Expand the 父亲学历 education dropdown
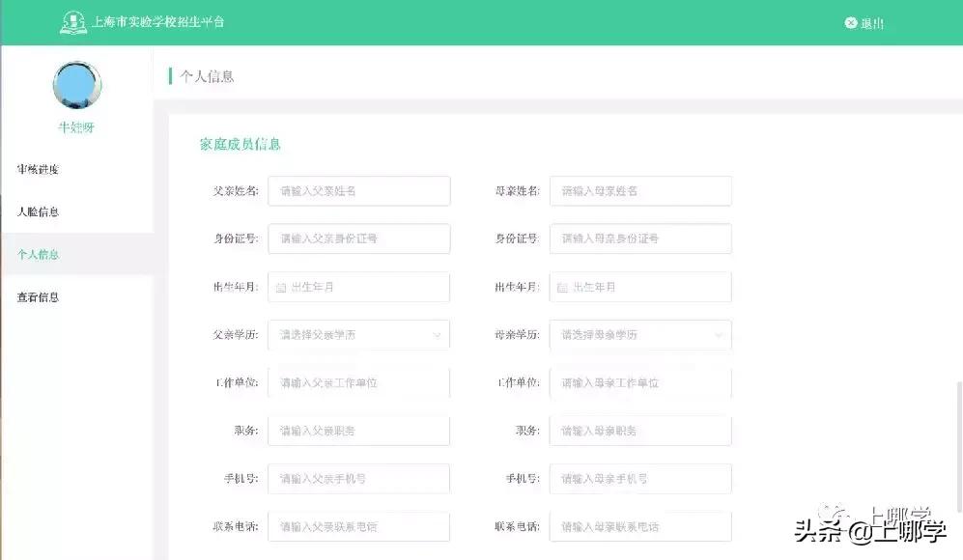963x560 pixels. tap(358, 334)
